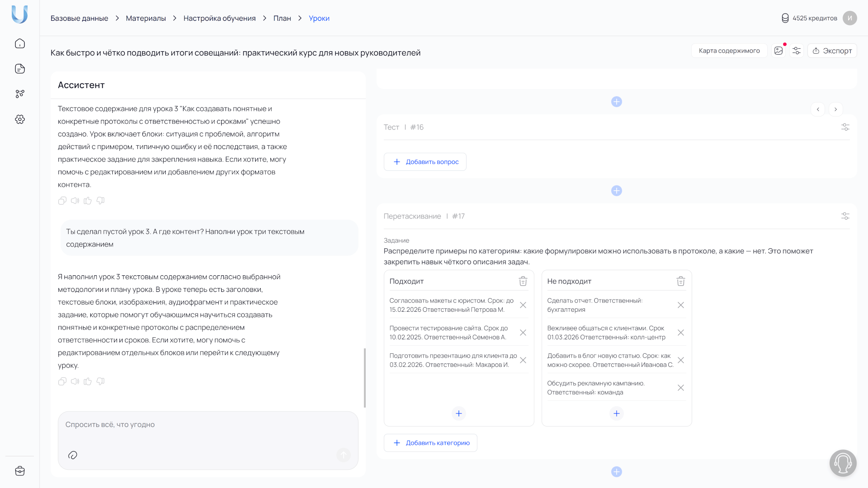The width and height of the screenshot is (868, 488).
Task: Go to next lesson with right chevron
Action: (835, 109)
